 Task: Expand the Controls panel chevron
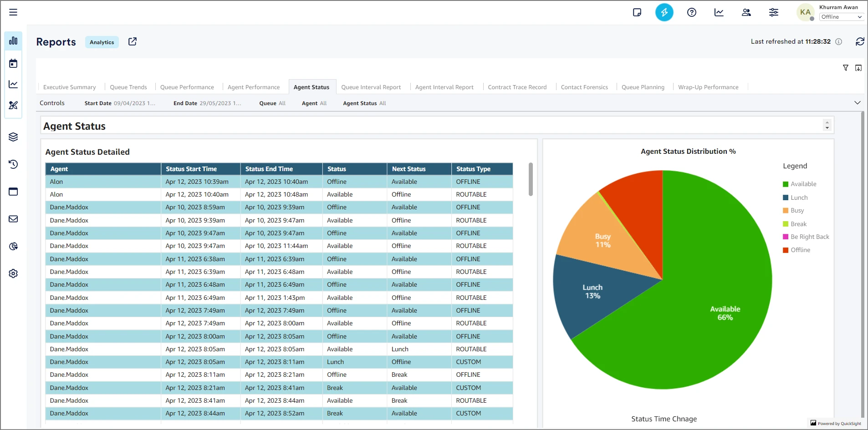coord(857,103)
